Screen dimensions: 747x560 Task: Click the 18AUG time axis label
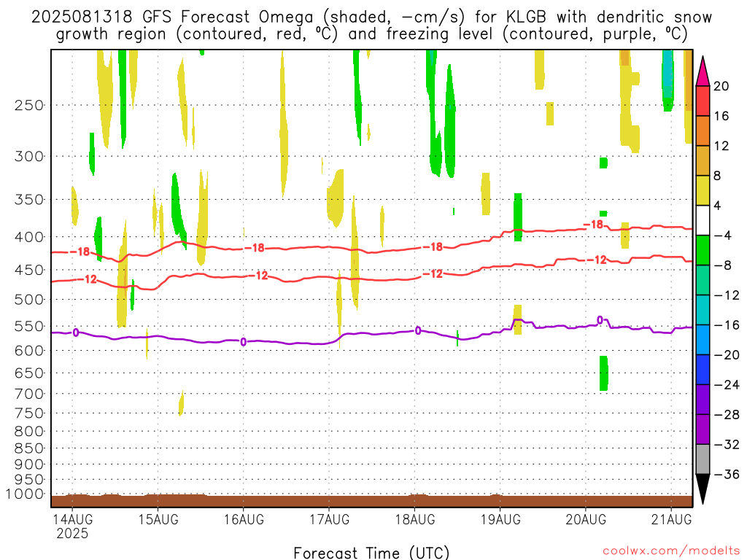point(415,519)
